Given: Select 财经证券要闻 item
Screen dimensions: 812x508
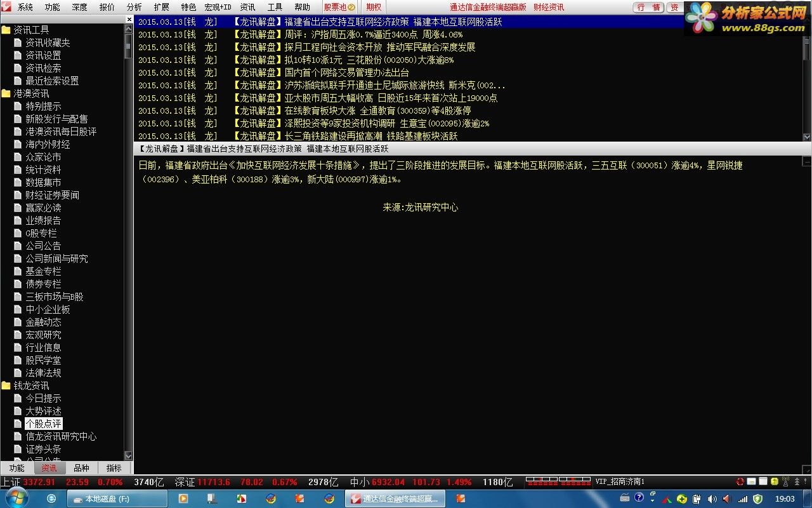Looking at the screenshot, I should coord(52,195).
